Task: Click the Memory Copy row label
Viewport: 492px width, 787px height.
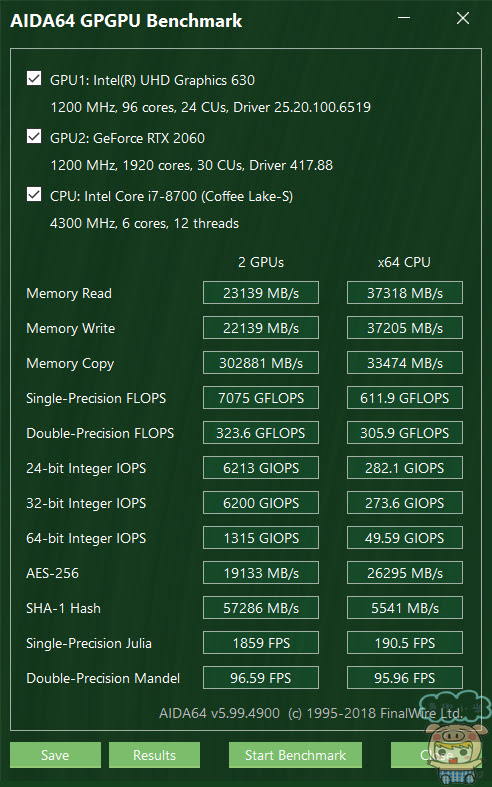Action: pyautogui.click(x=70, y=364)
